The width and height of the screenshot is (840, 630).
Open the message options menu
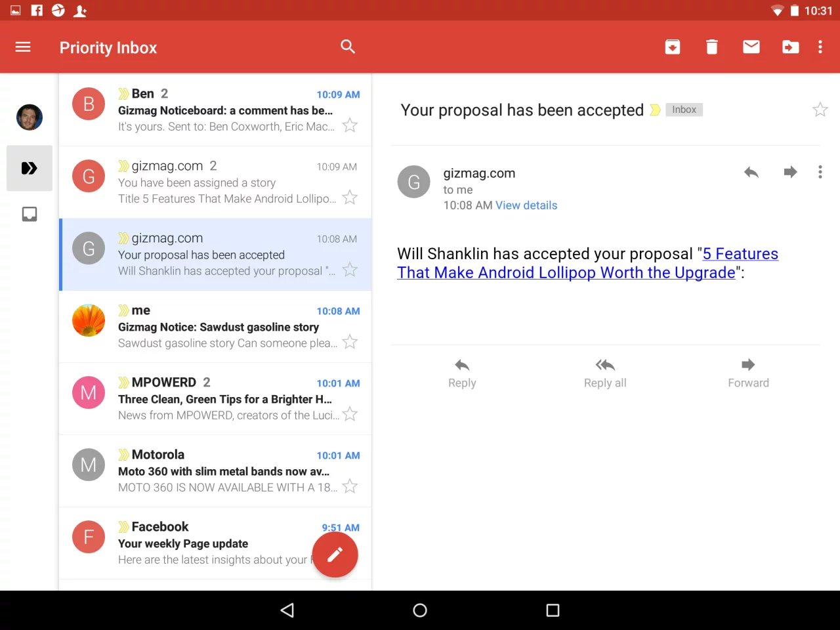[x=820, y=172]
